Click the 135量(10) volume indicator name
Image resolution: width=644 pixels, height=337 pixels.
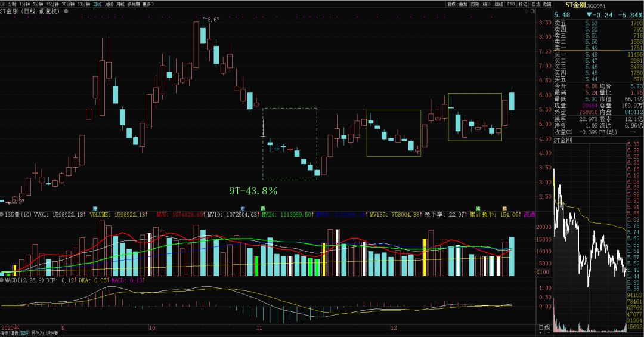18,215
